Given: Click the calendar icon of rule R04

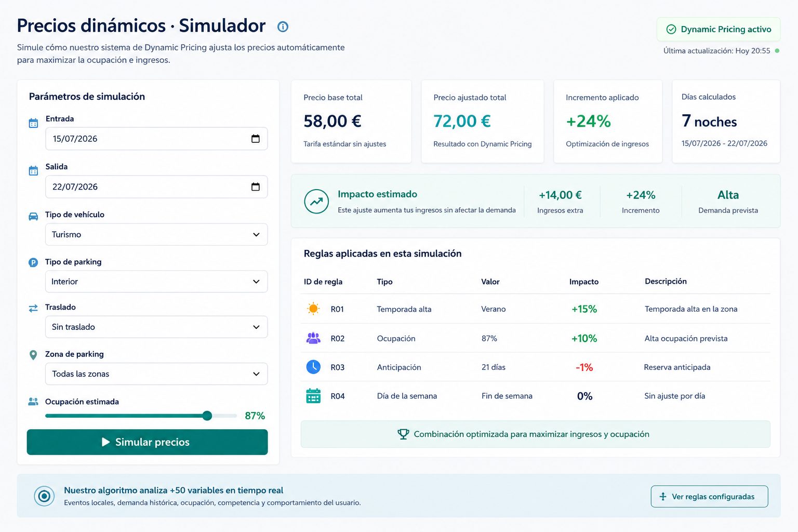Looking at the screenshot, I should click(313, 396).
